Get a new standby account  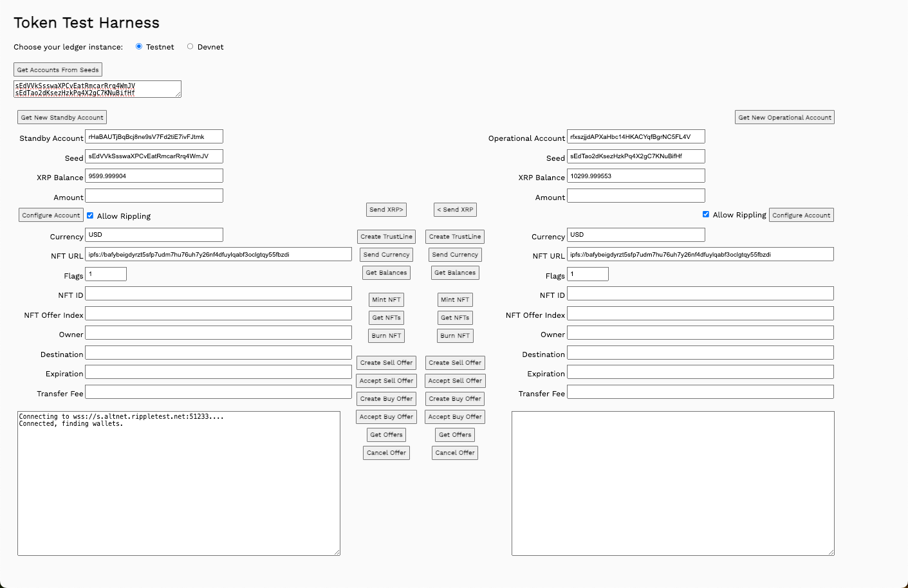(x=61, y=117)
